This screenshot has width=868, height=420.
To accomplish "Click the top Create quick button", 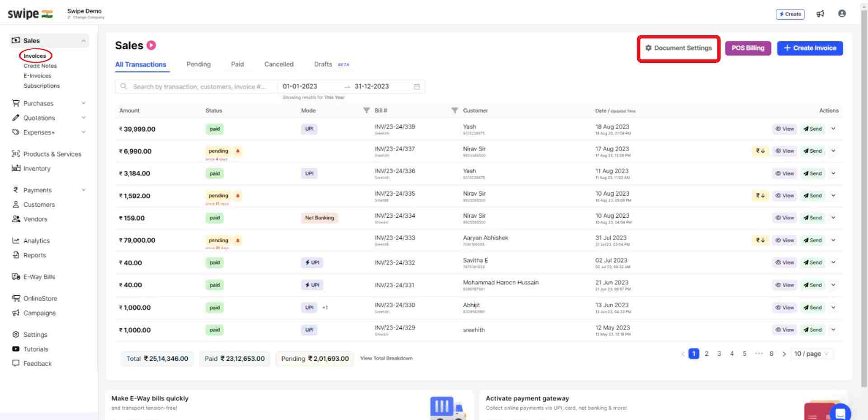I will 790,14.
